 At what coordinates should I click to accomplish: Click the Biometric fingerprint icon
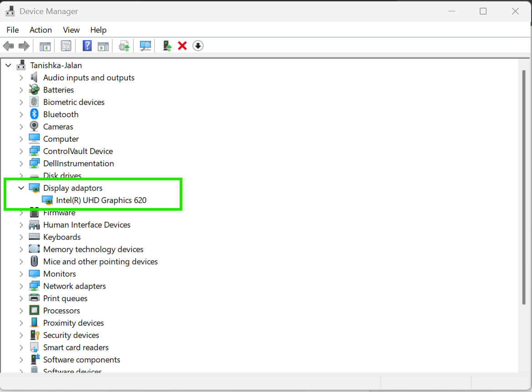[34, 102]
